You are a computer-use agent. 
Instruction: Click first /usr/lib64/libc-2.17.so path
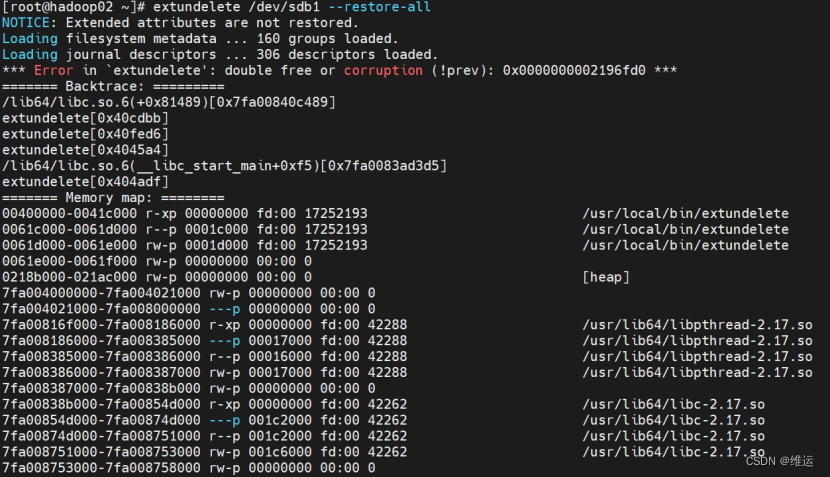pos(673,404)
